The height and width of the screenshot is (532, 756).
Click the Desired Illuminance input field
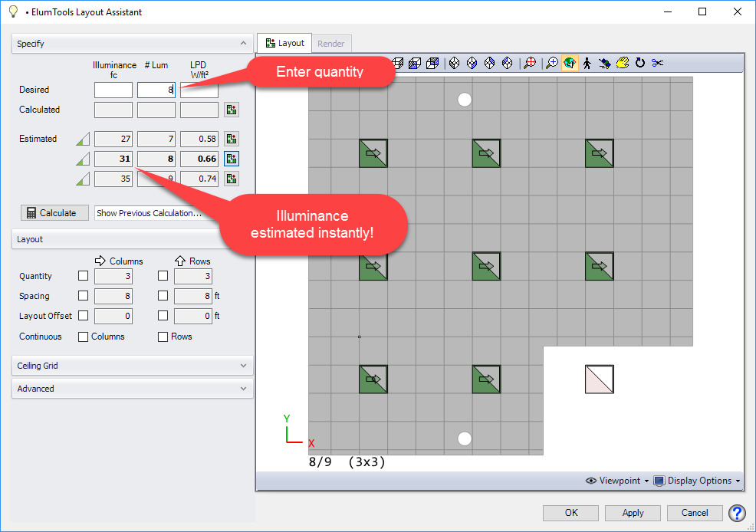(113, 90)
